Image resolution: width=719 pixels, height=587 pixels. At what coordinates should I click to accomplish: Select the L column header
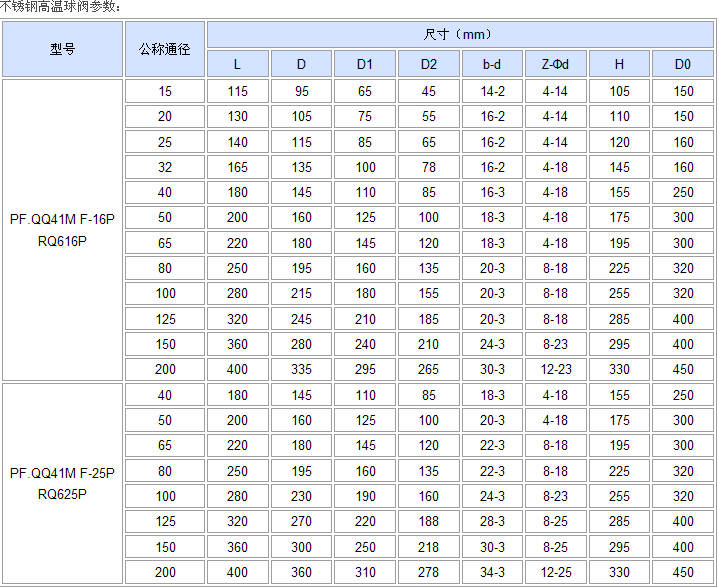(238, 64)
